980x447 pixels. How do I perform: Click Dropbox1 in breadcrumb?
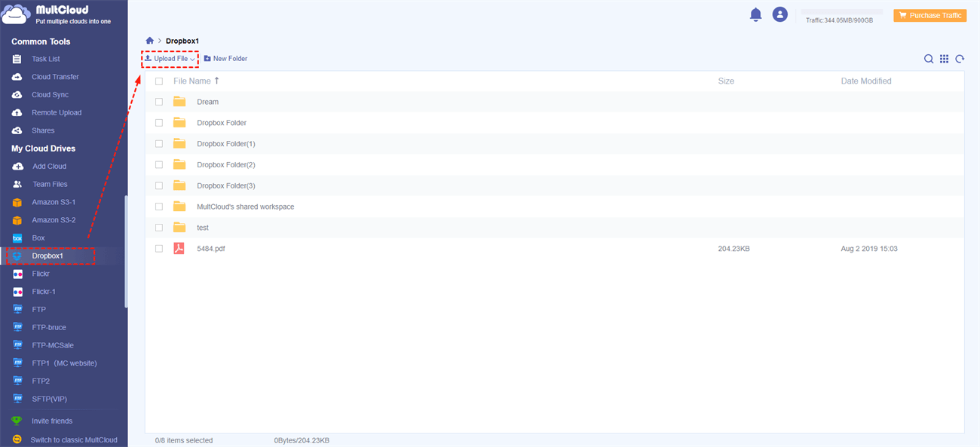point(182,41)
